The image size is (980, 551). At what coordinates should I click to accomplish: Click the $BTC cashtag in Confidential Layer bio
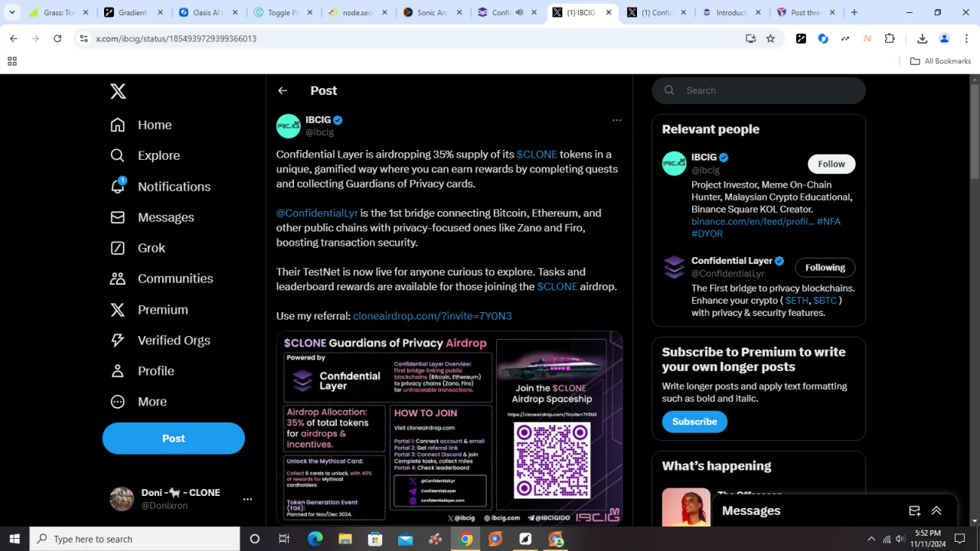(x=825, y=301)
